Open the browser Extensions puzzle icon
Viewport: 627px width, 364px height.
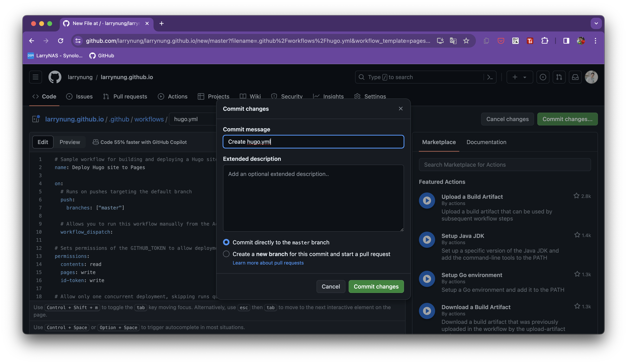(545, 41)
